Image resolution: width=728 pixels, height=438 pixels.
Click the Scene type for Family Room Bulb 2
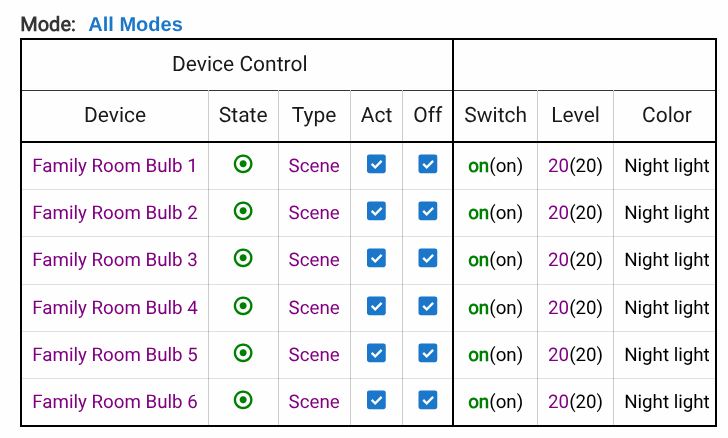[314, 212]
